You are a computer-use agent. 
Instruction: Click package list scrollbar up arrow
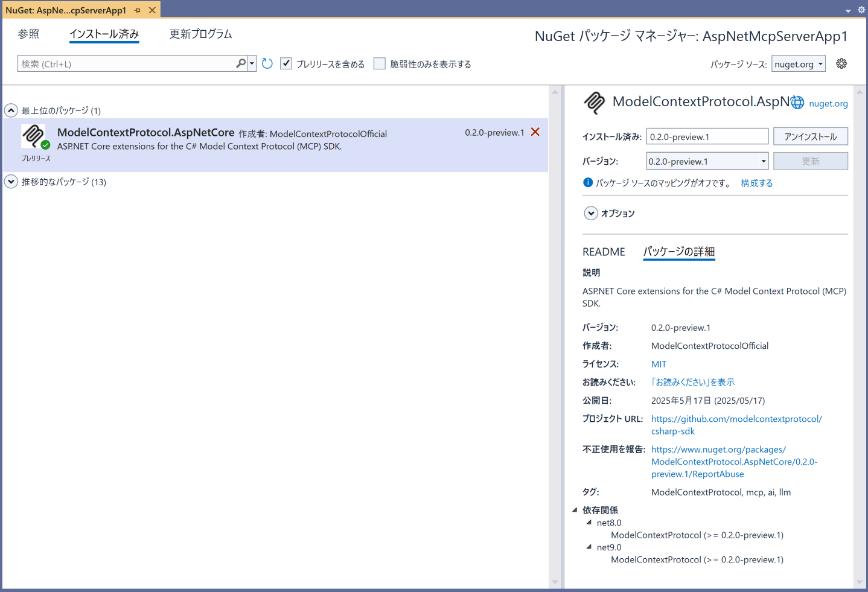pos(555,92)
